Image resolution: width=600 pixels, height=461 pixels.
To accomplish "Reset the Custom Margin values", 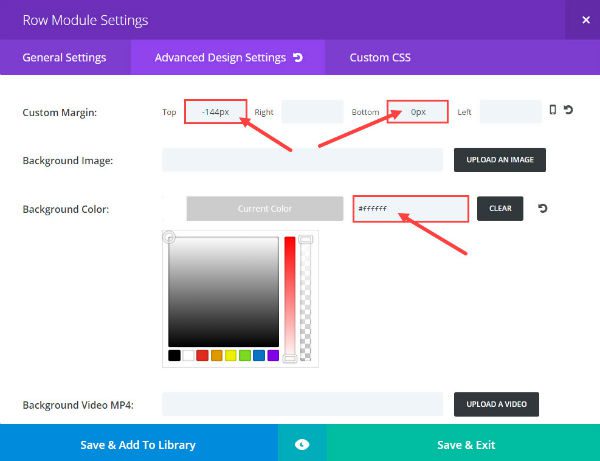I will coord(568,111).
